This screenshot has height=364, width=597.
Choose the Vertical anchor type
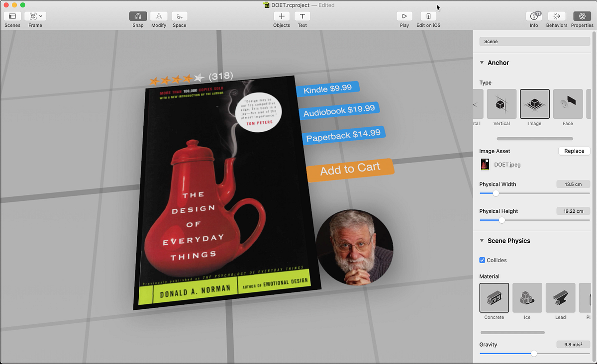501,104
